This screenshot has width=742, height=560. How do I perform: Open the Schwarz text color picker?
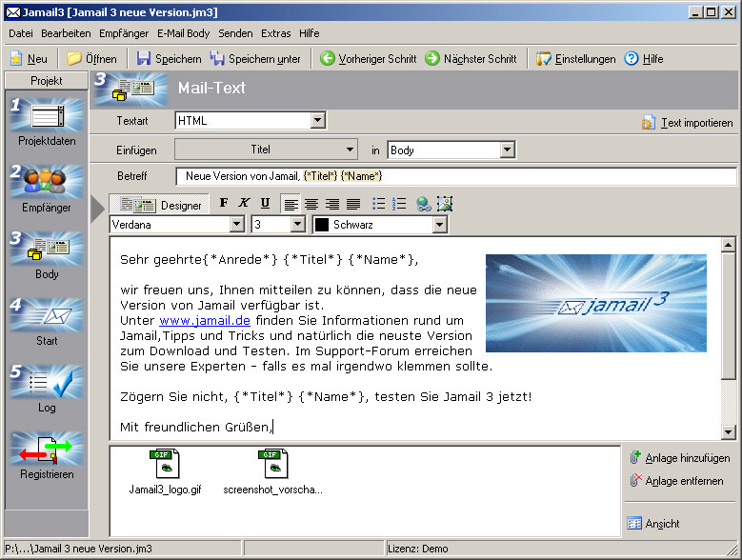439,225
